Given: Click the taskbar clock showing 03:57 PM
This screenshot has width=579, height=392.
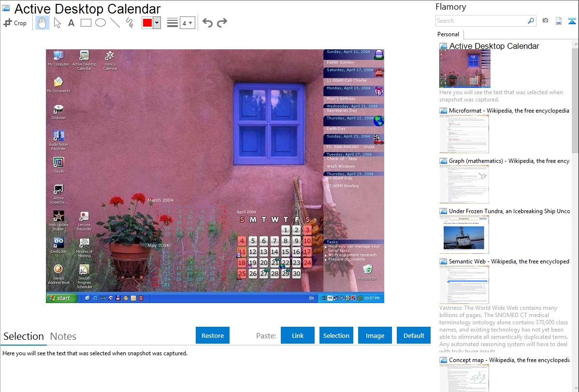Looking at the screenshot, I should click(372, 298).
